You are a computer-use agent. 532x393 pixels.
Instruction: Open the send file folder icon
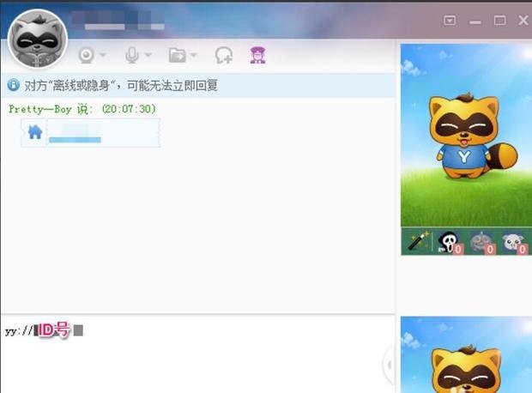click(x=178, y=55)
